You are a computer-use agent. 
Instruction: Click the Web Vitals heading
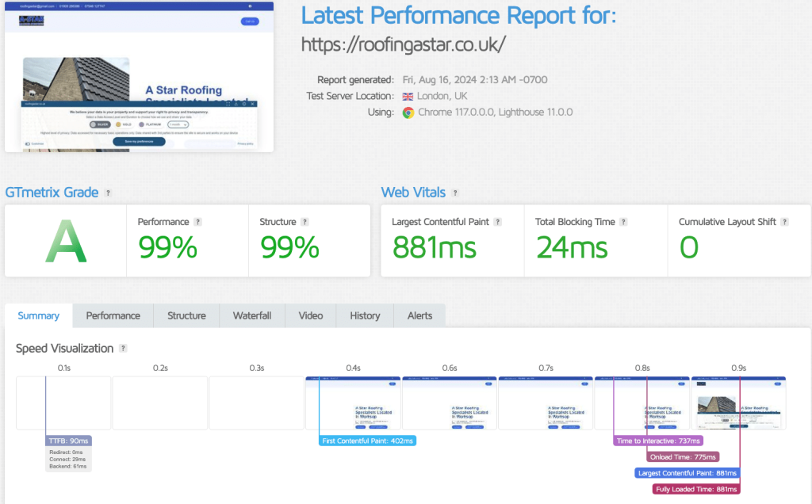pos(413,193)
